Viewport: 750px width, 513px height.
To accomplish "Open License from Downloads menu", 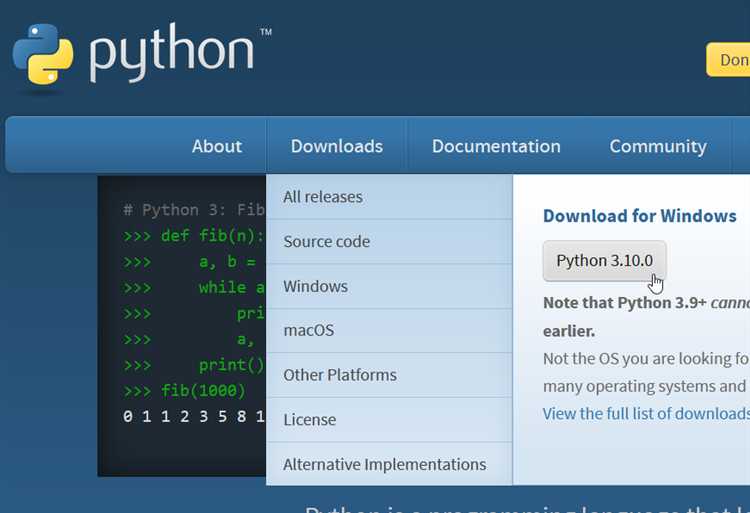I will [389, 419].
